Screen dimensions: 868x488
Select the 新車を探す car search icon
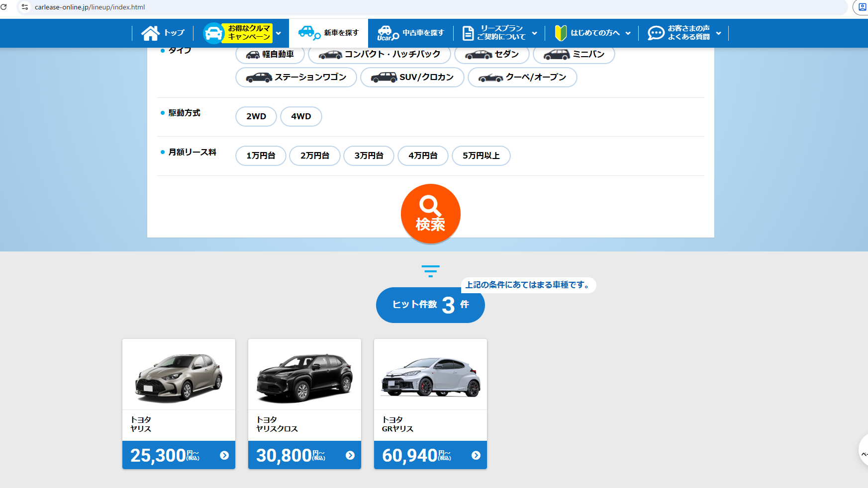pos(309,33)
